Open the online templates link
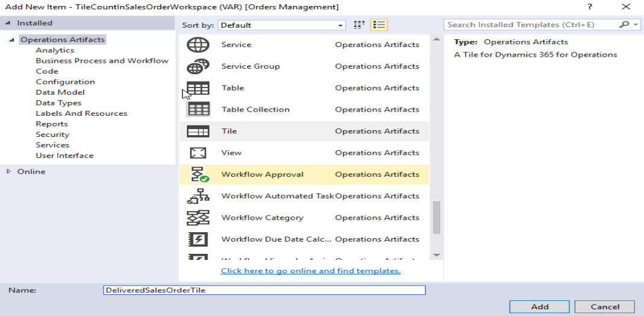 311,271
